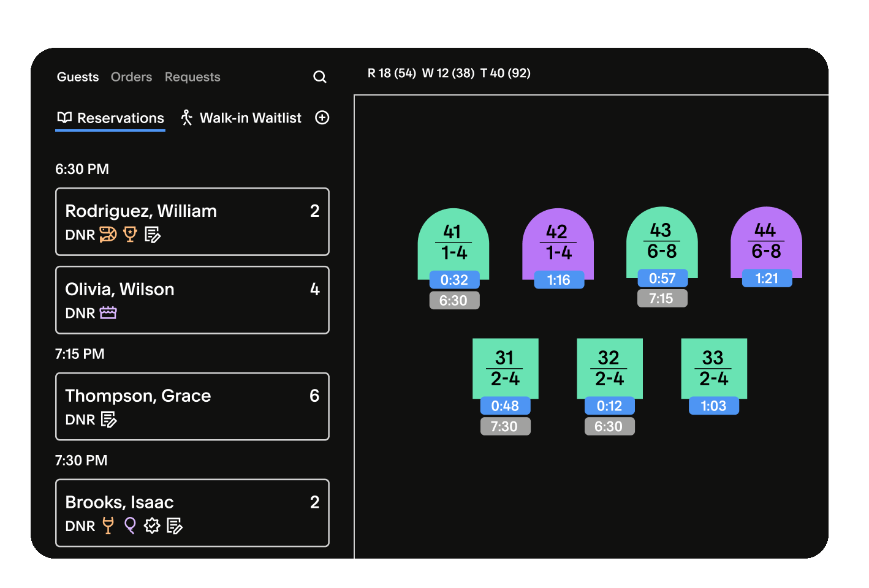Click the 7:30 reservation tag under table 31
The height and width of the screenshot is (588, 869).
(x=506, y=426)
